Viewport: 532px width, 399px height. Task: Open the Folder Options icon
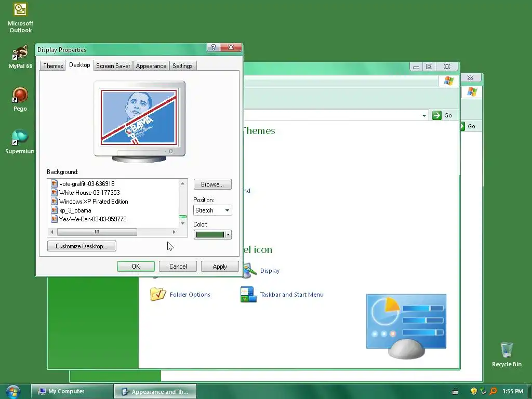[x=158, y=294]
